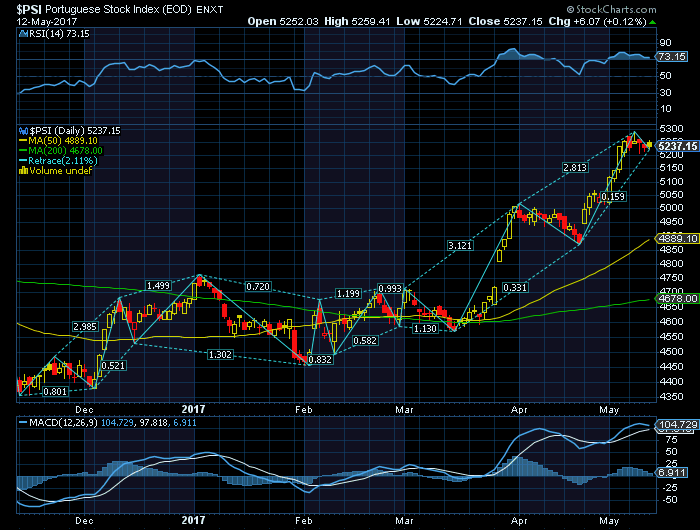
Task: Click the 0.521 retrace ratio label
Action: [113, 366]
